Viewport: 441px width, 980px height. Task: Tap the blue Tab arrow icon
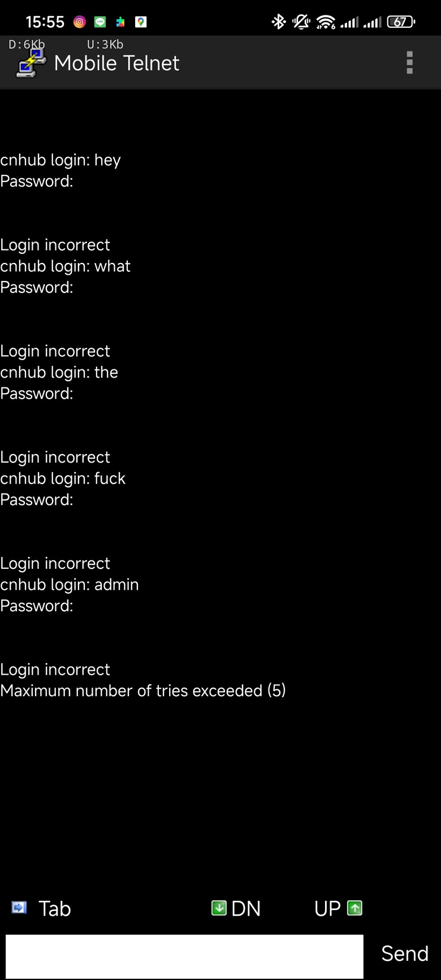tap(19, 908)
